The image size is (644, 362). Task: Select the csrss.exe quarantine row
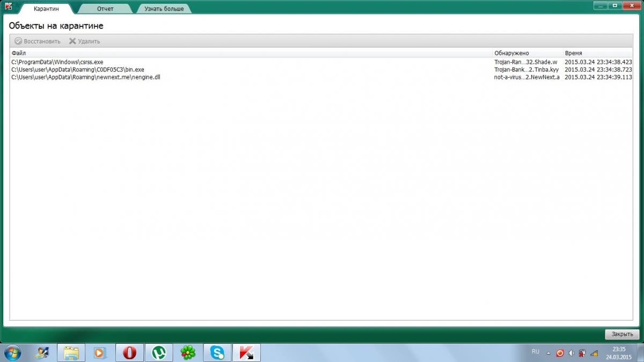point(321,62)
